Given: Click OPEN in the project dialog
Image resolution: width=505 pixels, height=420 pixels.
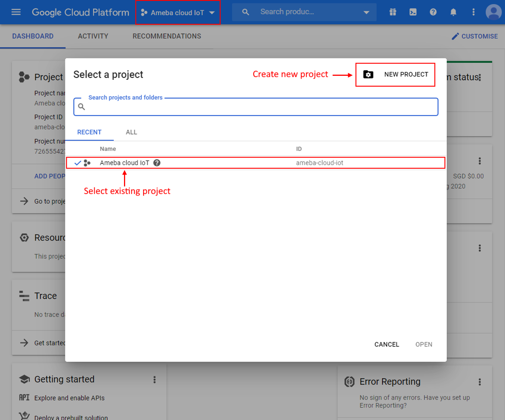Looking at the screenshot, I should [x=424, y=345].
